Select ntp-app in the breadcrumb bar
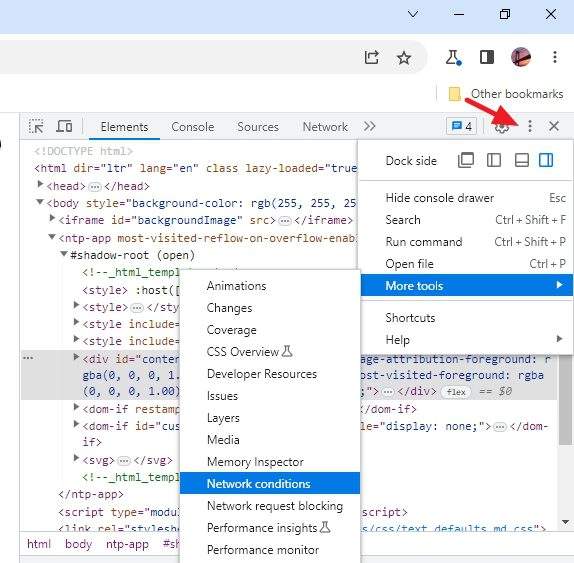Screen dimensions: 574x563 [x=127, y=544]
